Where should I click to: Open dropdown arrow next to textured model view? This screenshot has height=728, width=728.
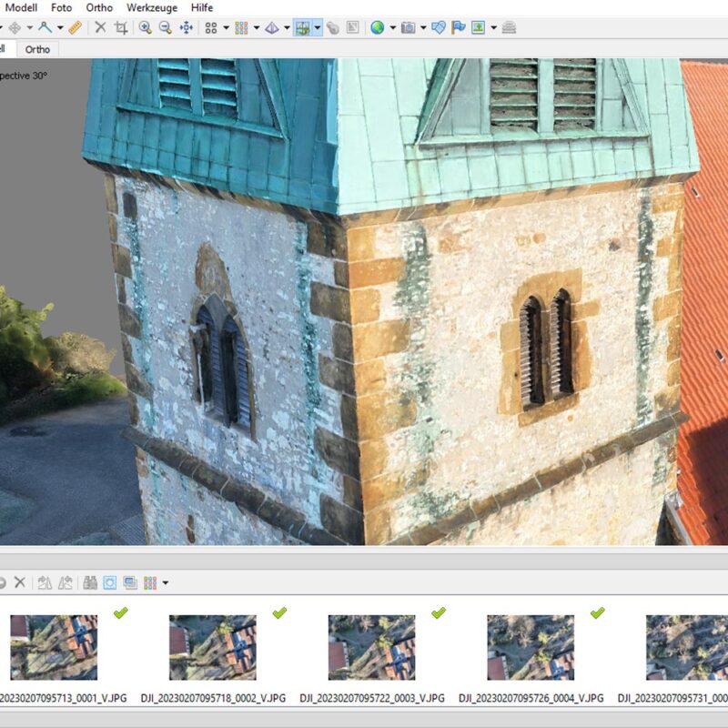click(x=318, y=27)
